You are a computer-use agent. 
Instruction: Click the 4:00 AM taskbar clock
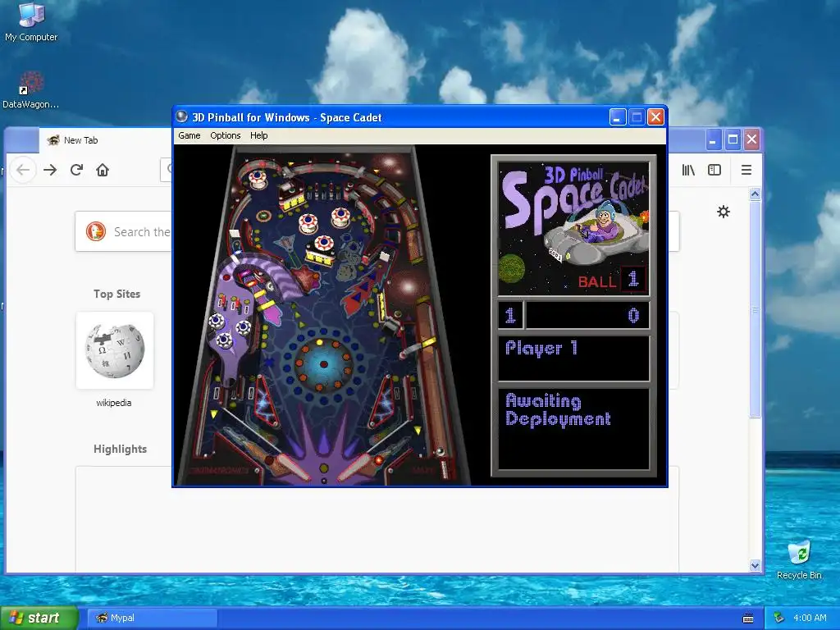coord(810,618)
